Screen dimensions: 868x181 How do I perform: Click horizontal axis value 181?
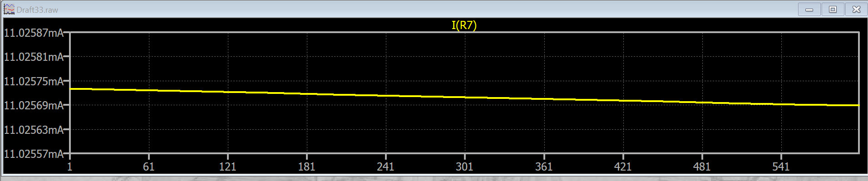point(306,166)
